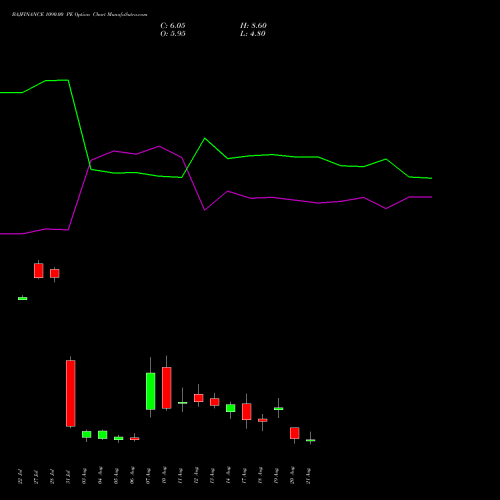Select the '10 Aug' date label
Image resolution: width=500 pixels, height=500 pixels.
pos(164,476)
